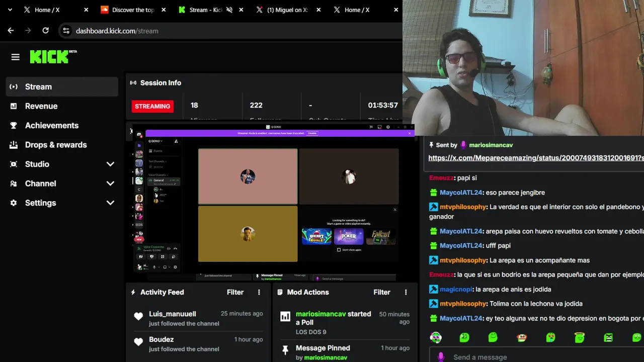Click magicnopi username in chat
This screenshot has height=362, width=644.
click(456, 289)
